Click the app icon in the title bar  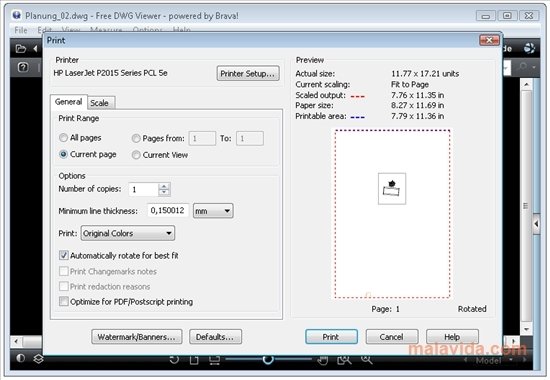pyautogui.click(x=16, y=15)
